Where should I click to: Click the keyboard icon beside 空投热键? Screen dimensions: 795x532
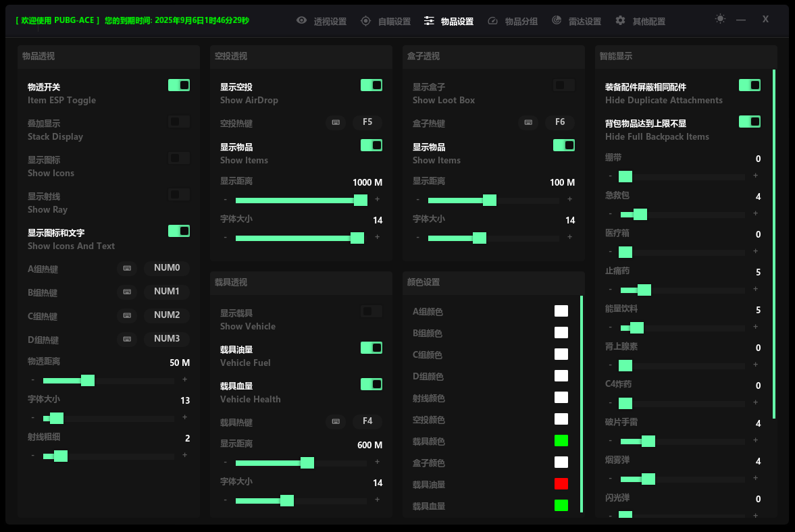335,123
